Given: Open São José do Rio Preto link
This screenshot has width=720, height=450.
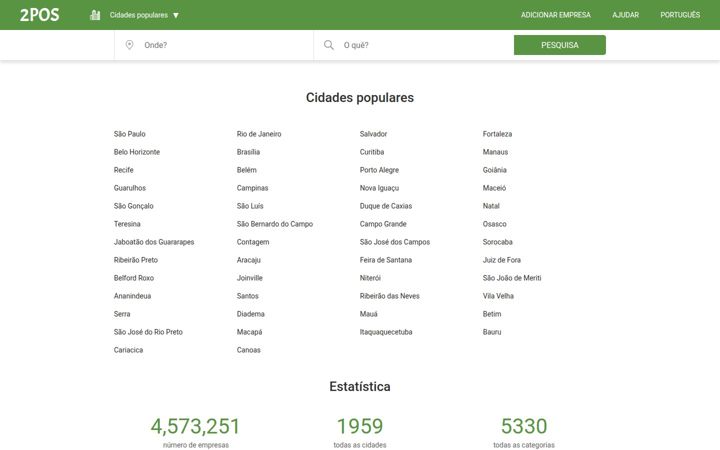Looking at the screenshot, I should (148, 332).
